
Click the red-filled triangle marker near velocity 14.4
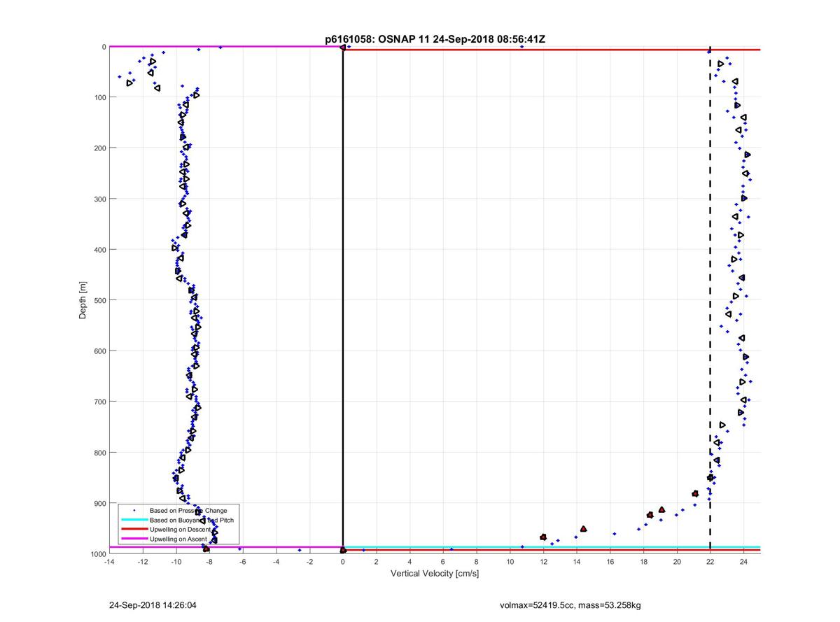coord(584,529)
